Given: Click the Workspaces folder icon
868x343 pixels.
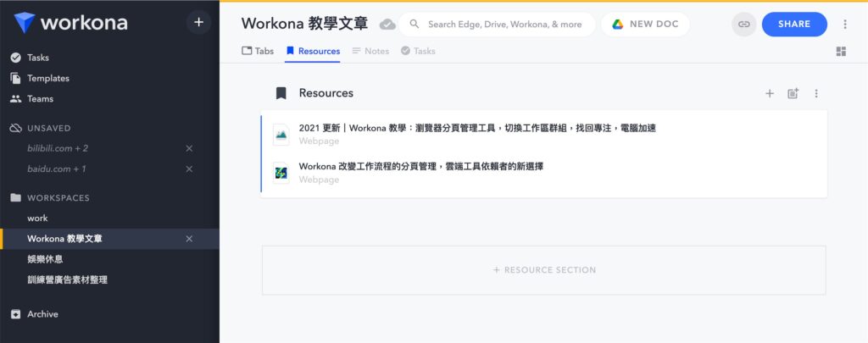Looking at the screenshot, I should (15, 197).
